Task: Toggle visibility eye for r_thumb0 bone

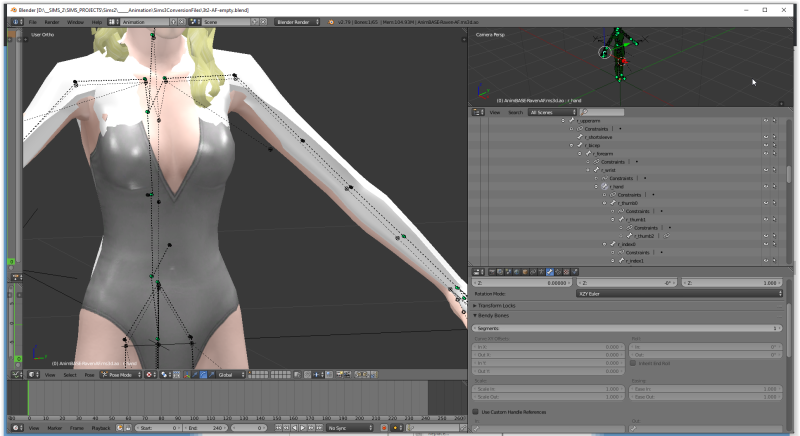Action: pos(766,203)
